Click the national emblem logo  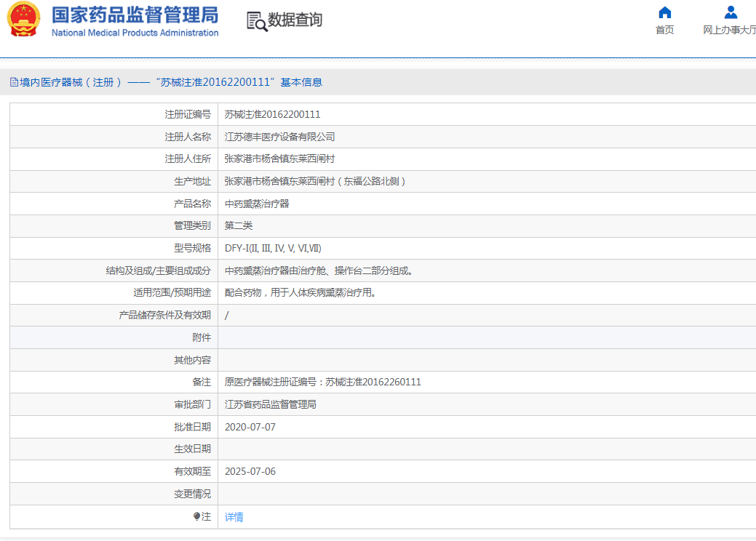(x=23, y=20)
